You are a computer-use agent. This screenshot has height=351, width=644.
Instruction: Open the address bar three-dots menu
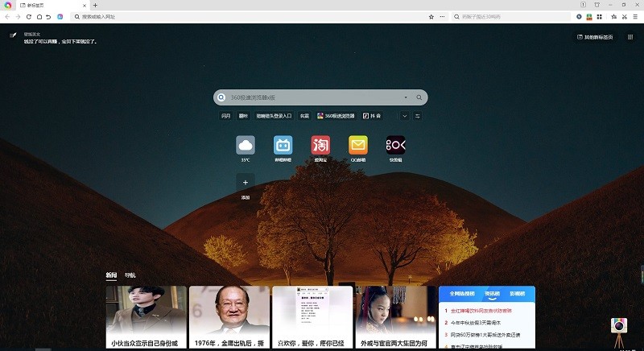click(x=442, y=17)
